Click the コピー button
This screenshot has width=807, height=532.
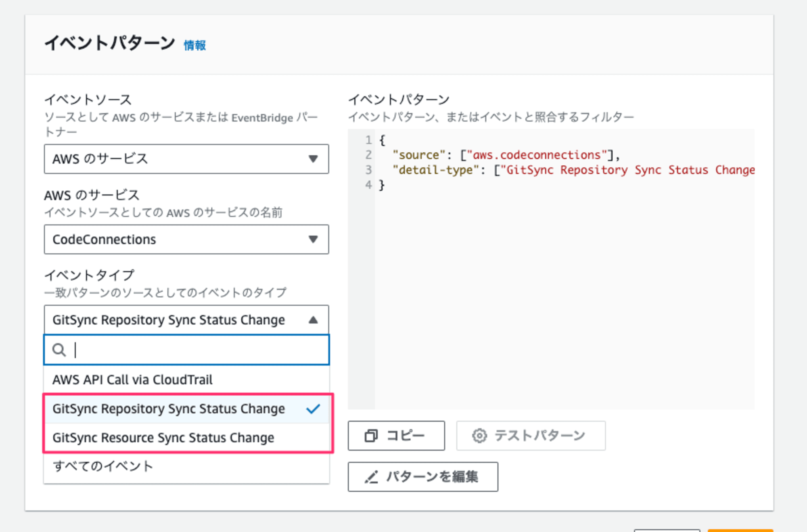396,436
